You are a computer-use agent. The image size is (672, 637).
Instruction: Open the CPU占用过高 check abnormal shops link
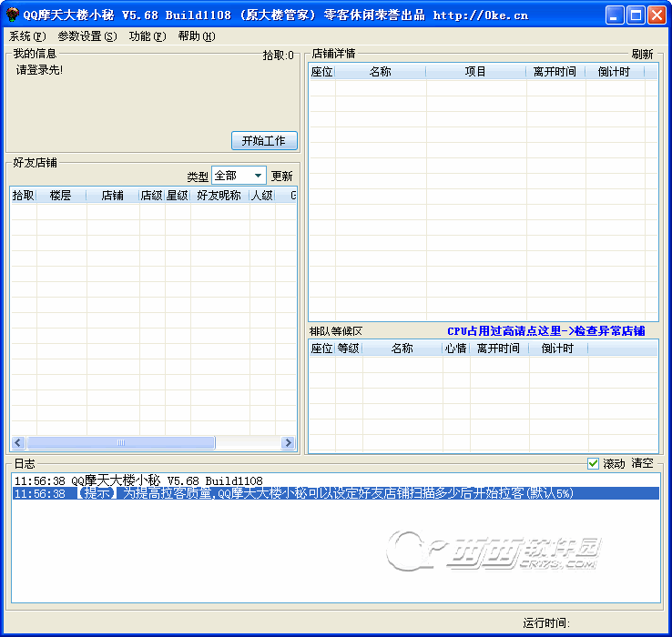545,331
